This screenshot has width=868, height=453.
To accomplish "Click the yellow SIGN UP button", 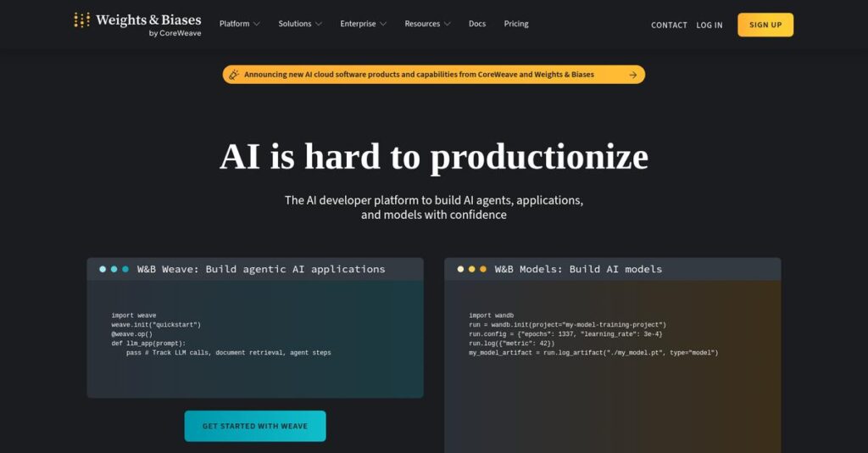I will pos(765,25).
